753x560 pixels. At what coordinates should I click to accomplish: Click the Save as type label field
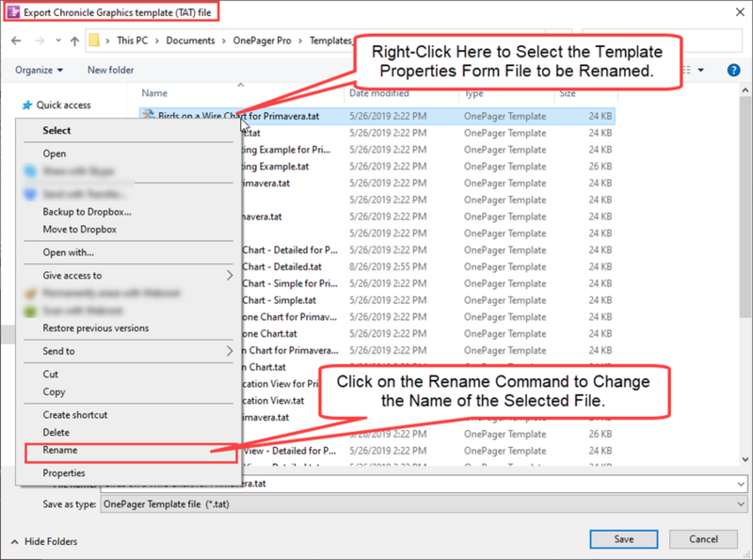pyautogui.click(x=69, y=504)
